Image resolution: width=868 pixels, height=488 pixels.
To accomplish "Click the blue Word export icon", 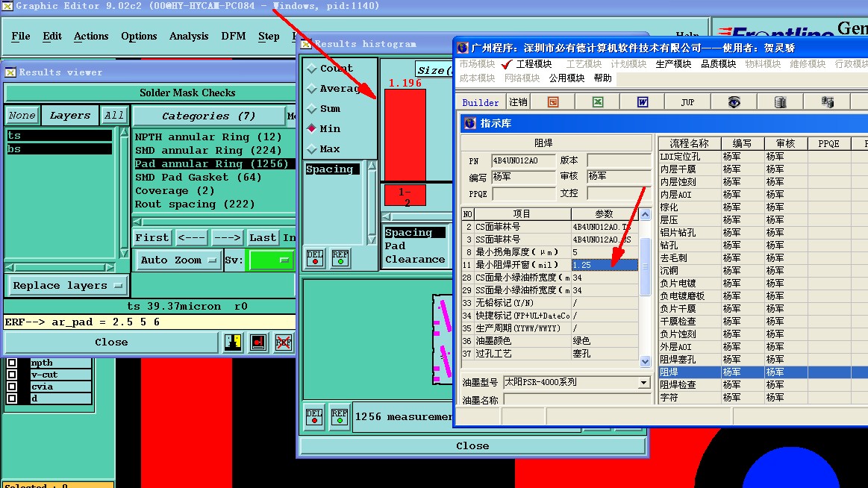I will 643,102.
